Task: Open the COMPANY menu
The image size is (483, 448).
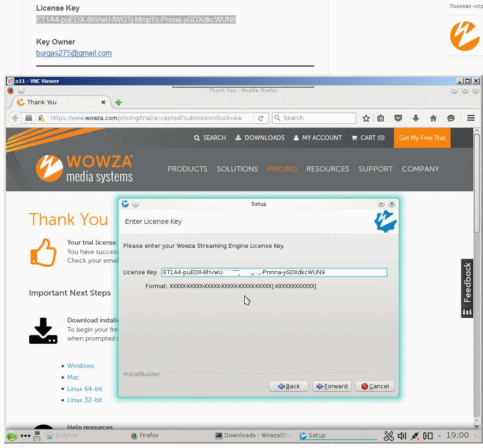Action: 420,169
